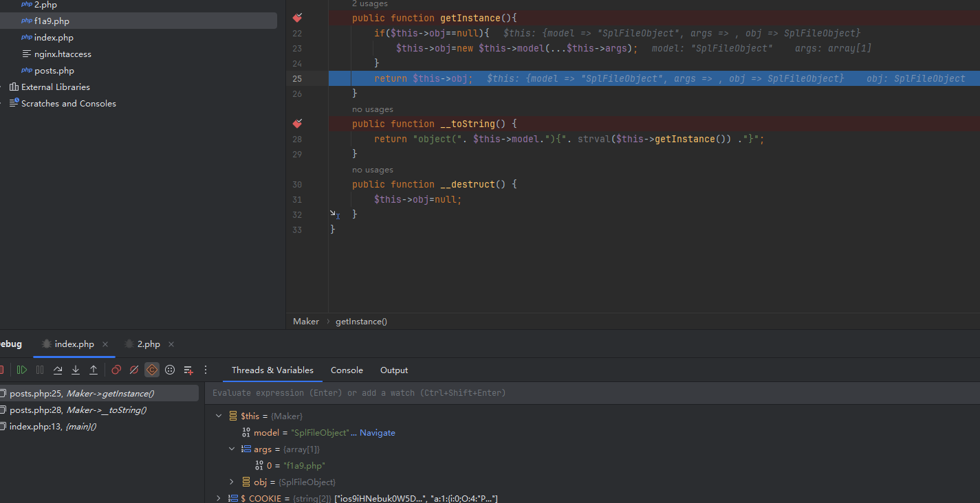Open 2.php in the project tree
The height and width of the screenshot is (503, 980).
click(45, 5)
